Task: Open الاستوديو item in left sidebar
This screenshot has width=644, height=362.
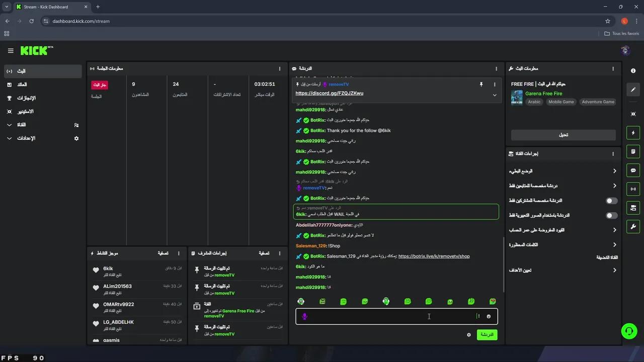Action: [43, 112]
